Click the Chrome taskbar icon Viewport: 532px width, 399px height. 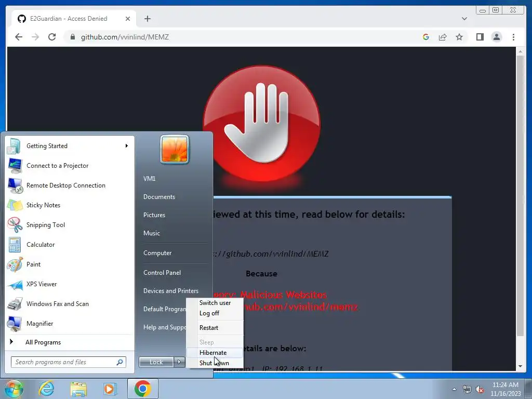pos(142,389)
